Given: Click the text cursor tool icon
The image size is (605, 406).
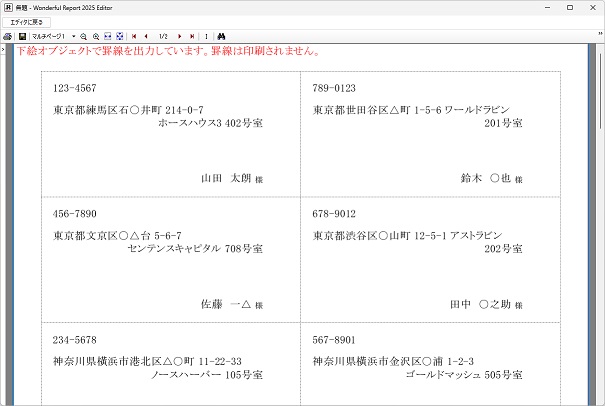Looking at the screenshot, I should point(206,36).
